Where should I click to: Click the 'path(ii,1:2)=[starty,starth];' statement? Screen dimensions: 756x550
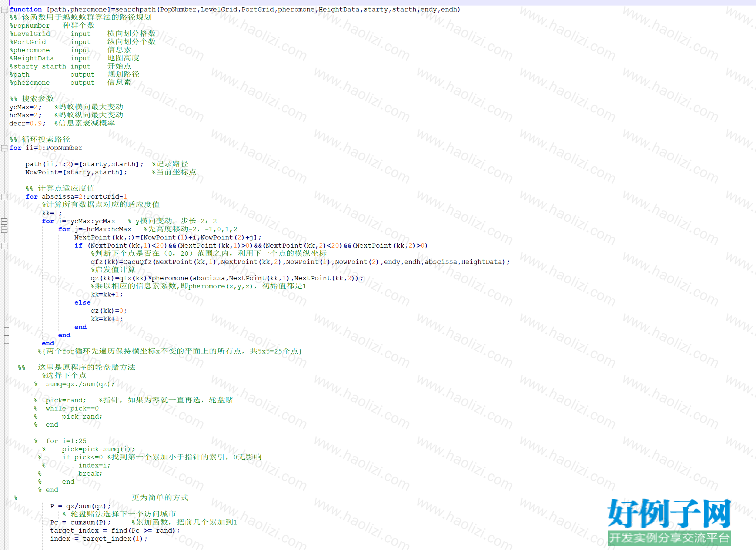coord(84,164)
